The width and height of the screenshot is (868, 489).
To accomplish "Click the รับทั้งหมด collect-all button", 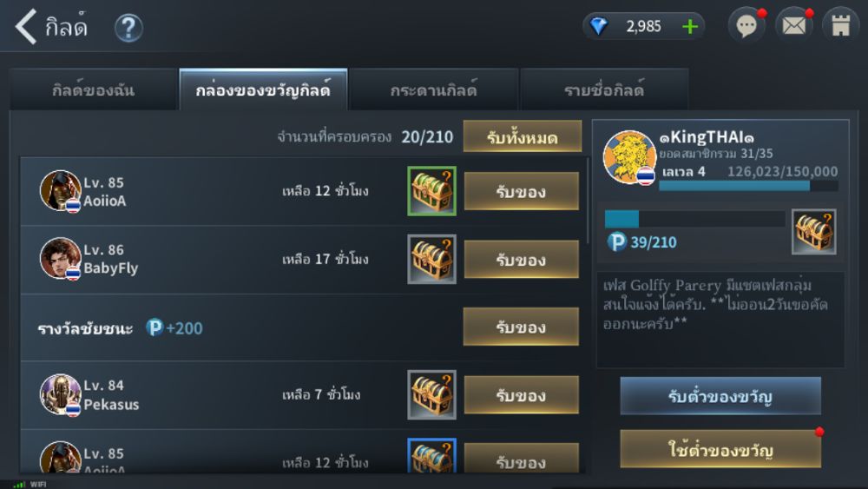I will (x=522, y=136).
